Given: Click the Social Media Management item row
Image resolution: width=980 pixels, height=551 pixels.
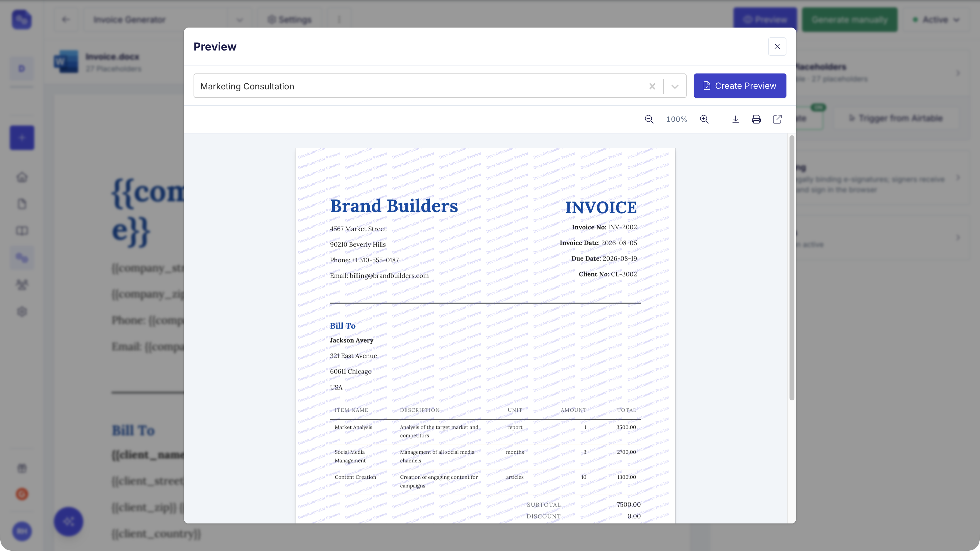Looking at the screenshot, I should point(485,456).
